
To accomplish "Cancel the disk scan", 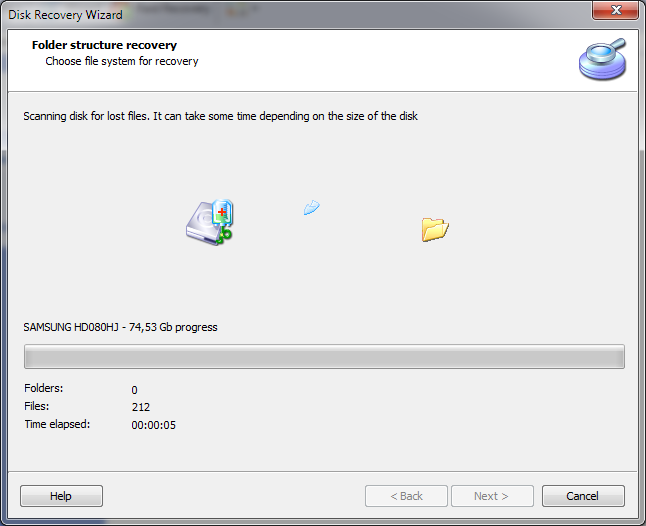I will coord(583,496).
